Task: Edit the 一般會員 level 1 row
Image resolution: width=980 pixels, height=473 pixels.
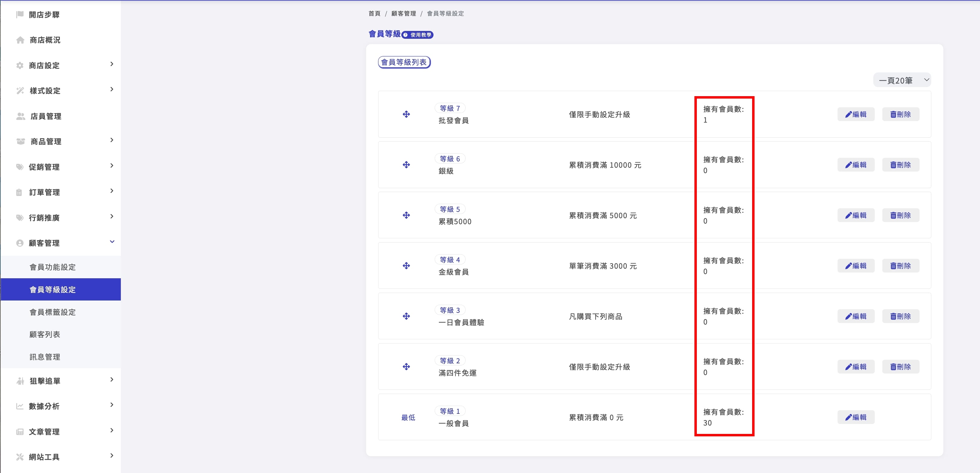Action: (856, 417)
